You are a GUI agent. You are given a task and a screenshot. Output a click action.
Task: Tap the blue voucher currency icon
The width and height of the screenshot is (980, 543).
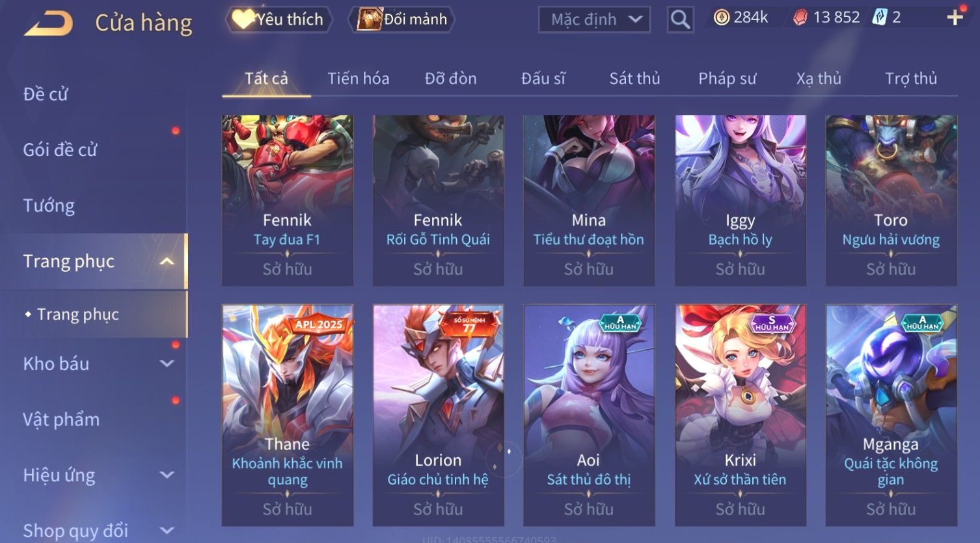880,18
